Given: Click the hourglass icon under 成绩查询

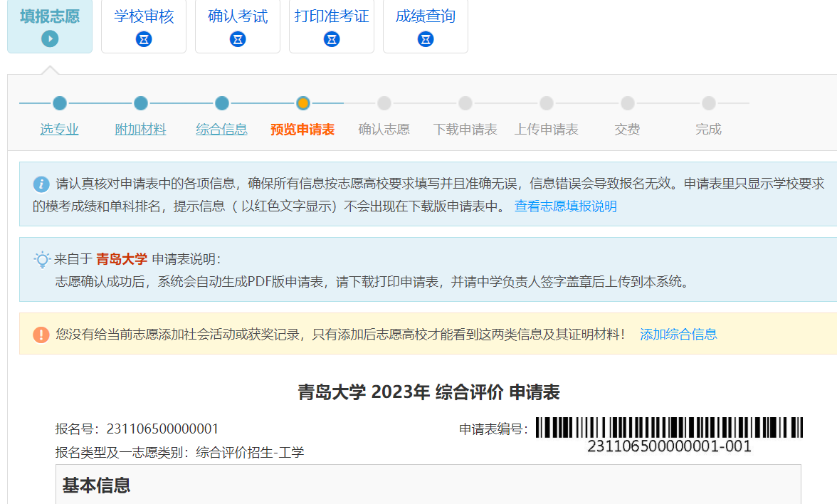Looking at the screenshot, I should tap(426, 39).
